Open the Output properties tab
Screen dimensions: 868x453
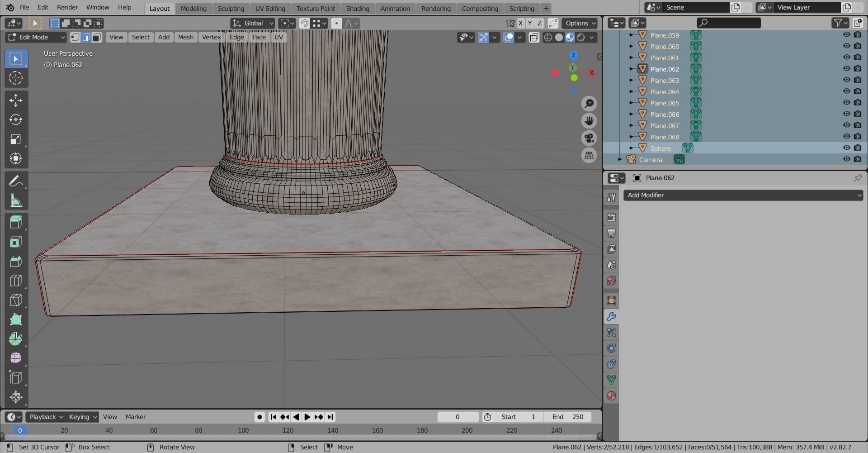(x=611, y=233)
